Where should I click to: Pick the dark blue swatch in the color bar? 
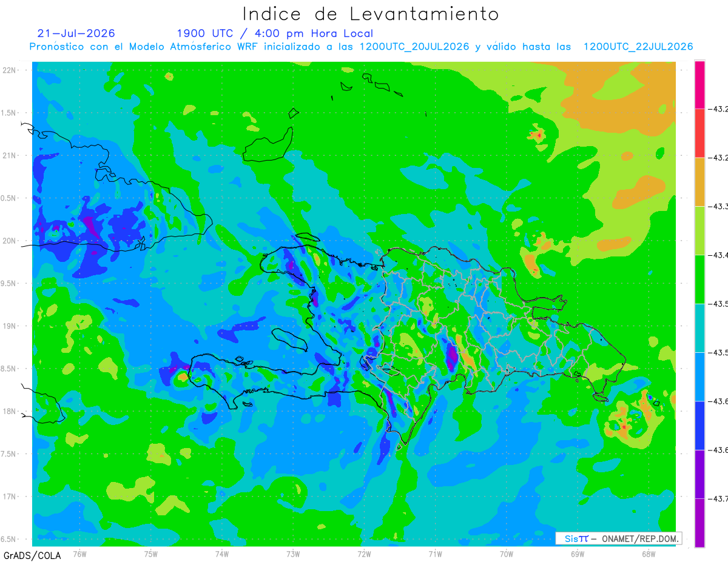pyautogui.click(x=699, y=425)
